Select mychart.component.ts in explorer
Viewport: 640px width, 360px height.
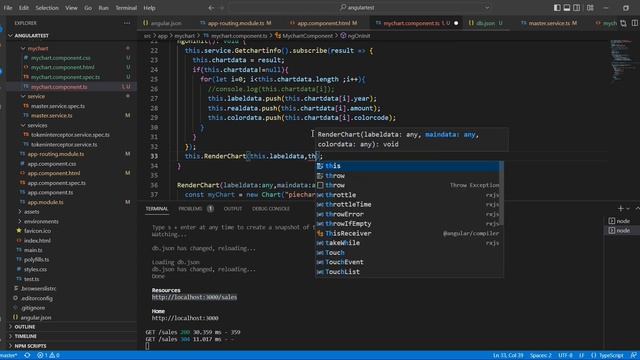point(59,87)
